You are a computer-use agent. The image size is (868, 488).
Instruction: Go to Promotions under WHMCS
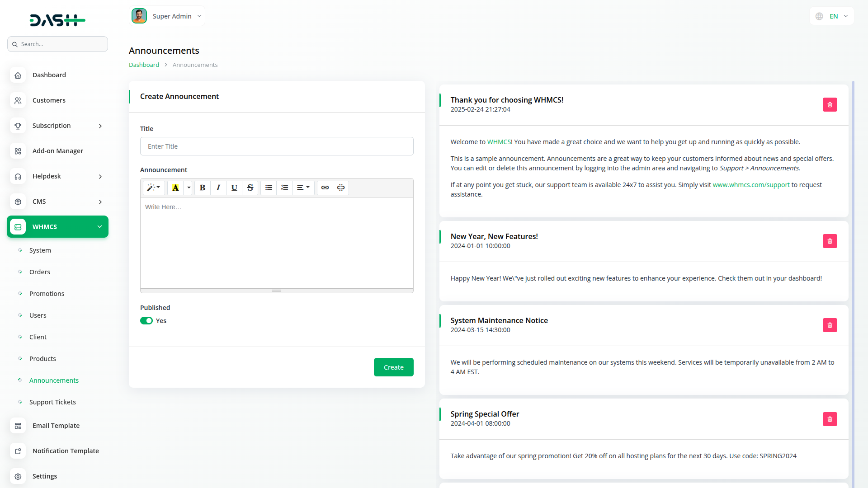point(47,294)
